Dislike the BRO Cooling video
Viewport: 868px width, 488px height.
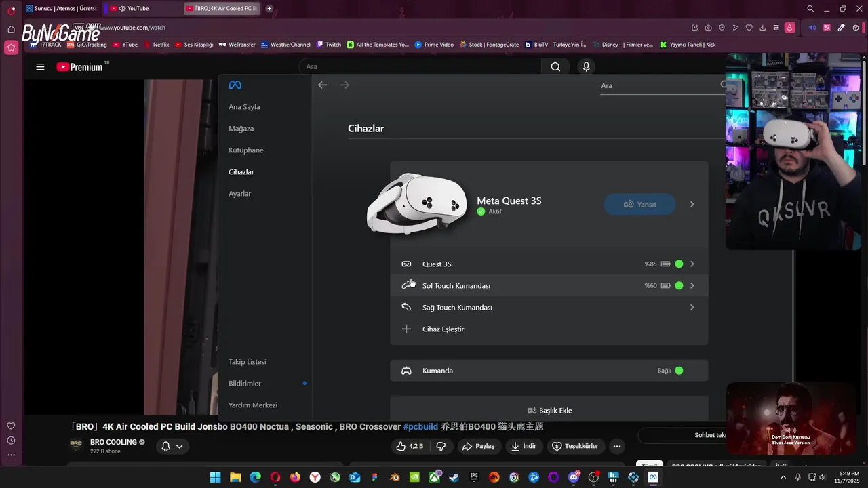tap(441, 446)
